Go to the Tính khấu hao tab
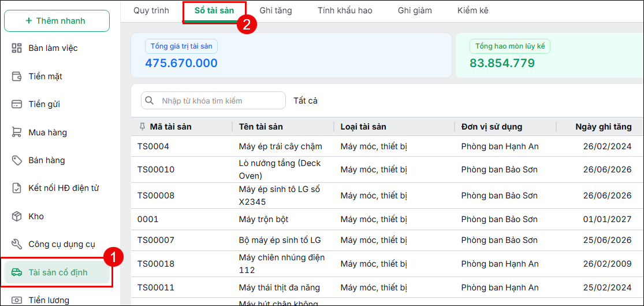This screenshot has width=644, height=306. pyautogui.click(x=345, y=10)
